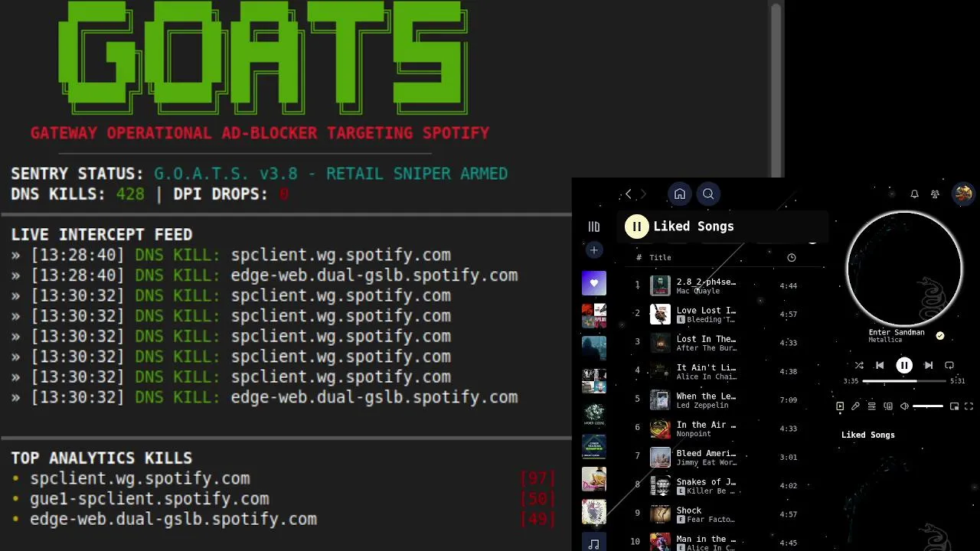Click gue1-spclient.spotify.com analytics entry

click(149, 499)
